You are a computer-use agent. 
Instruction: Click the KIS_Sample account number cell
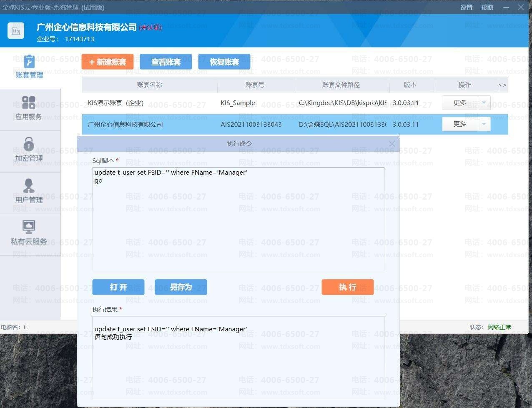[238, 103]
